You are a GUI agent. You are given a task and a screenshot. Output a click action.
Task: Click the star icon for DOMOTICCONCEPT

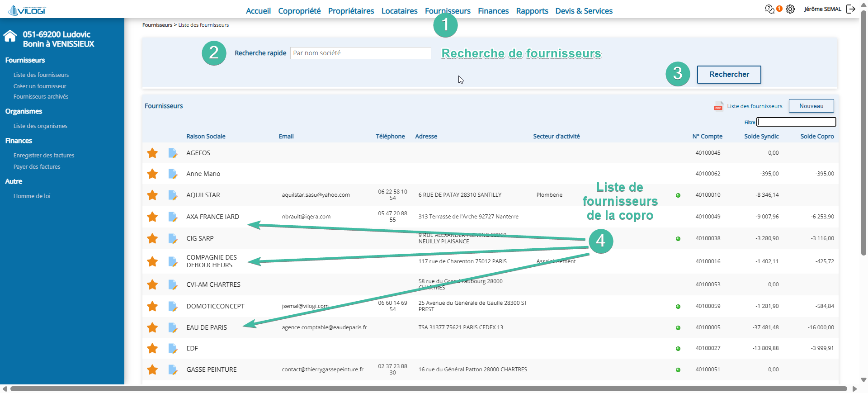[152, 306]
